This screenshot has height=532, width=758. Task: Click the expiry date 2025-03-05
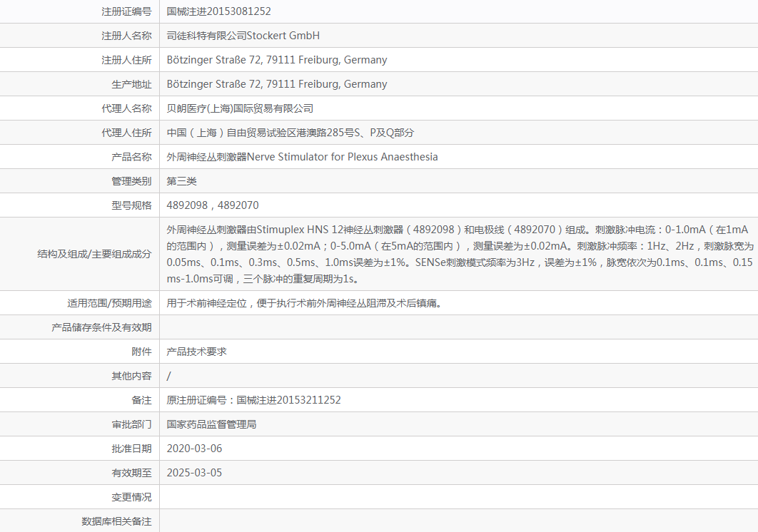tap(194, 473)
